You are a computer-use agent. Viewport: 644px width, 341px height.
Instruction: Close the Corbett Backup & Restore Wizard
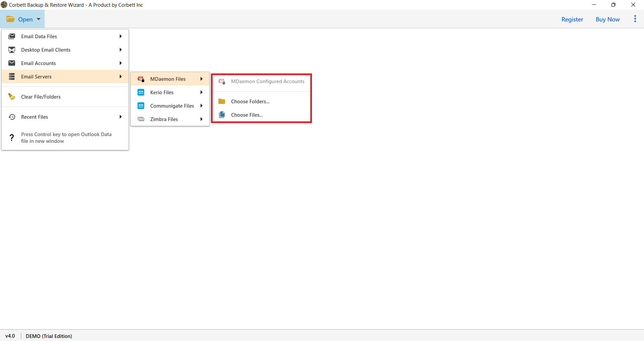[x=633, y=5]
